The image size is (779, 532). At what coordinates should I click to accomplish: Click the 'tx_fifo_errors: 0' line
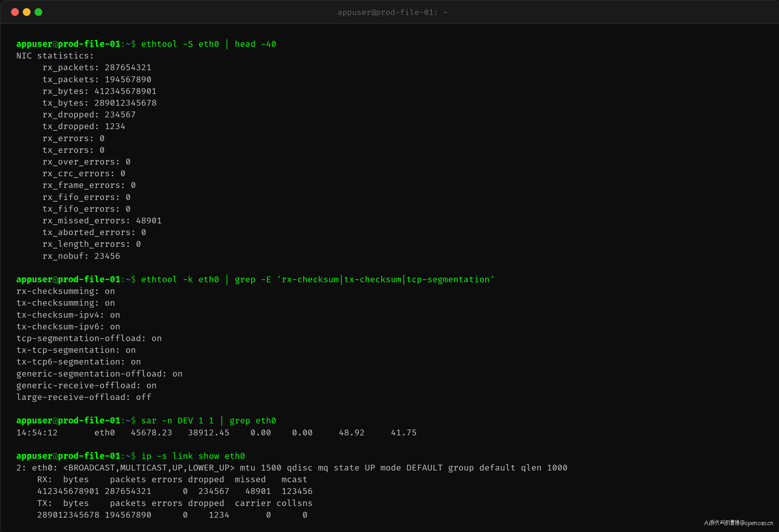pos(86,209)
